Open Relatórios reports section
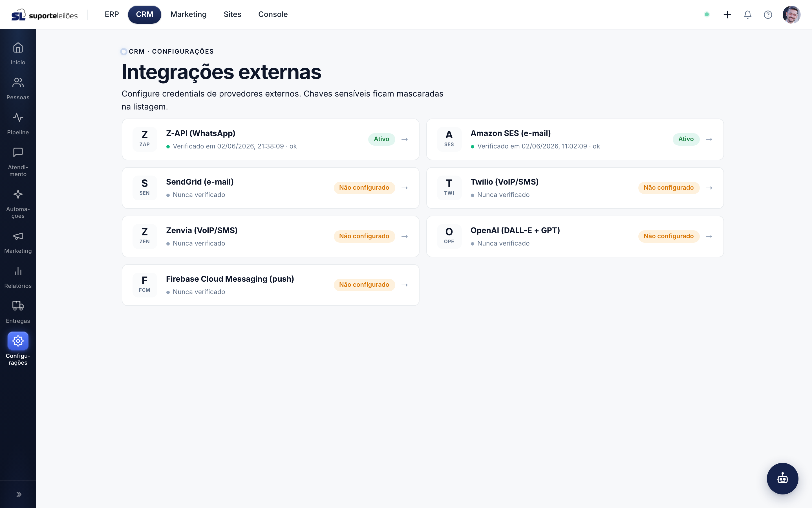This screenshot has height=508, width=812. (18, 277)
